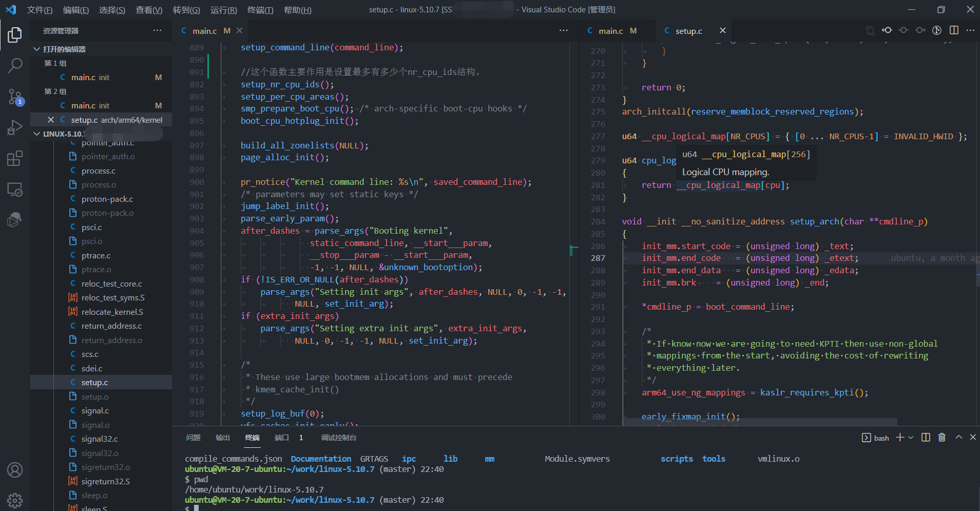Select main.c under Group 2 in open editors
The width and height of the screenshot is (980, 511).
pos(101,105)
